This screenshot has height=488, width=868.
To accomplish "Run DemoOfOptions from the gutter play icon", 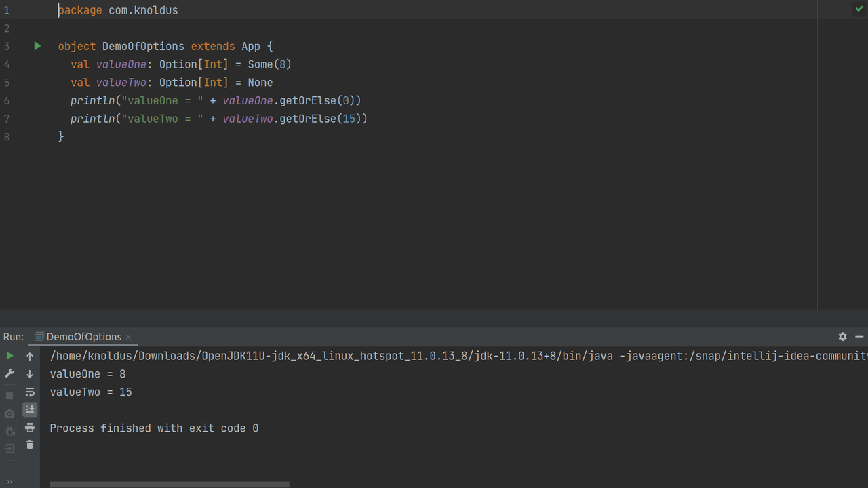I will coord(37,46).
